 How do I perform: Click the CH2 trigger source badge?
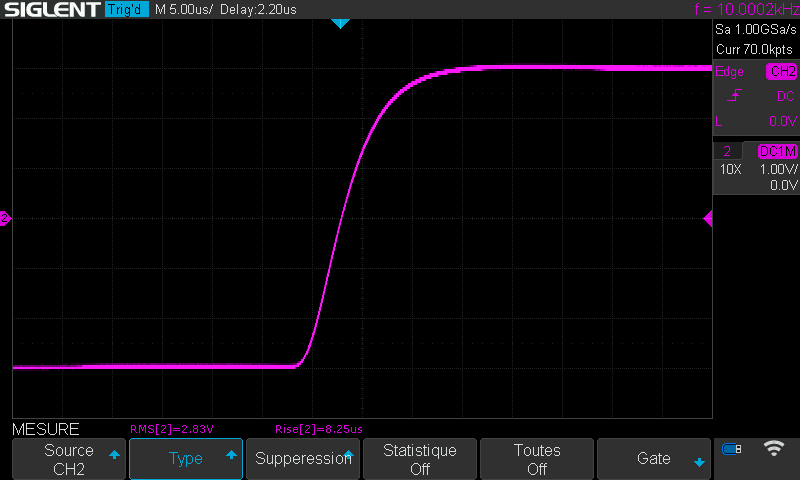pos(782,71)
